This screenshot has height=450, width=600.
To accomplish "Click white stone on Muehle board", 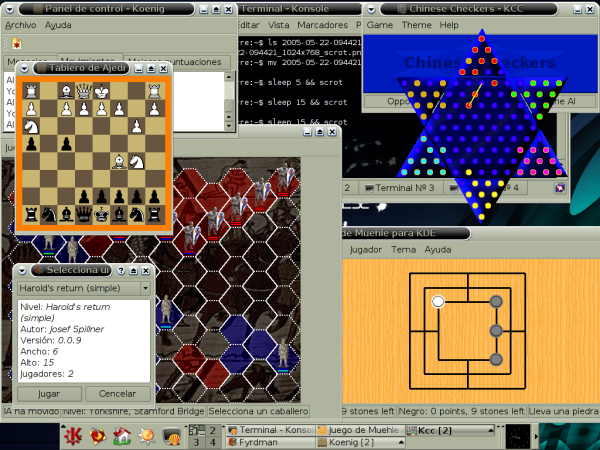I will pyautogui.click(x=438, y=302).
